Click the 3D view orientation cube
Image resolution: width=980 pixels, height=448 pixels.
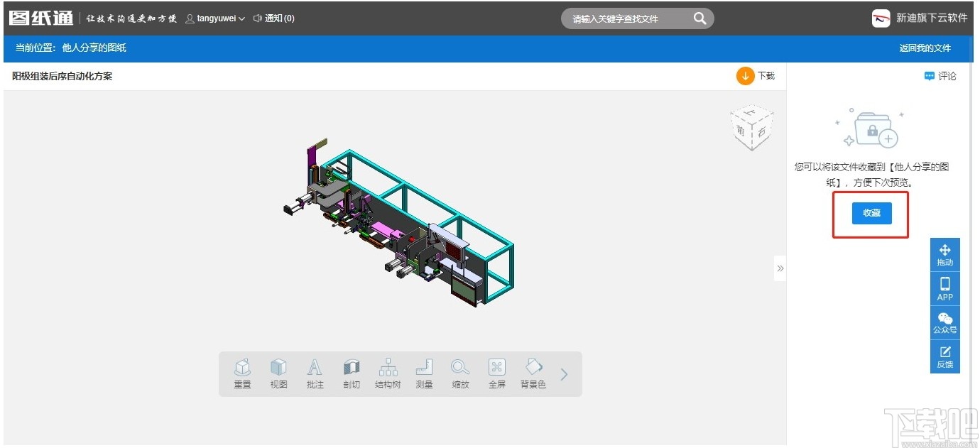click(751, 128)
